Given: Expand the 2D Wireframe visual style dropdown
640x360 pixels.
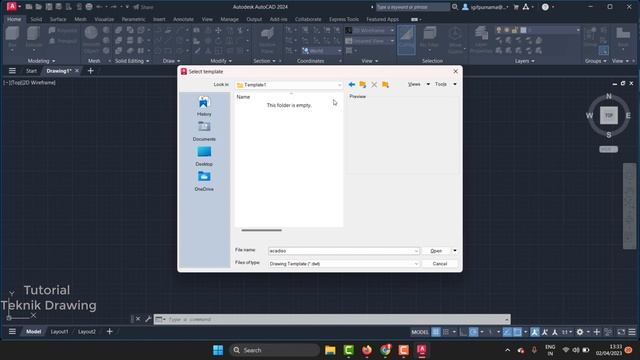Looking at the screenshot, I should click(x=392, y=30).
